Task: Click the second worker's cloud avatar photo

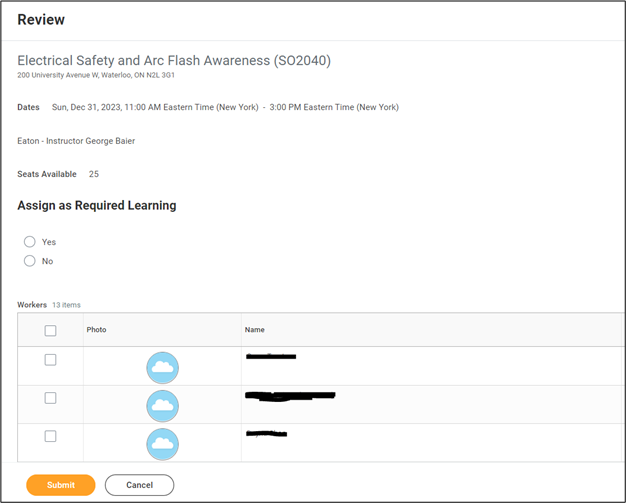Action: 162,406
